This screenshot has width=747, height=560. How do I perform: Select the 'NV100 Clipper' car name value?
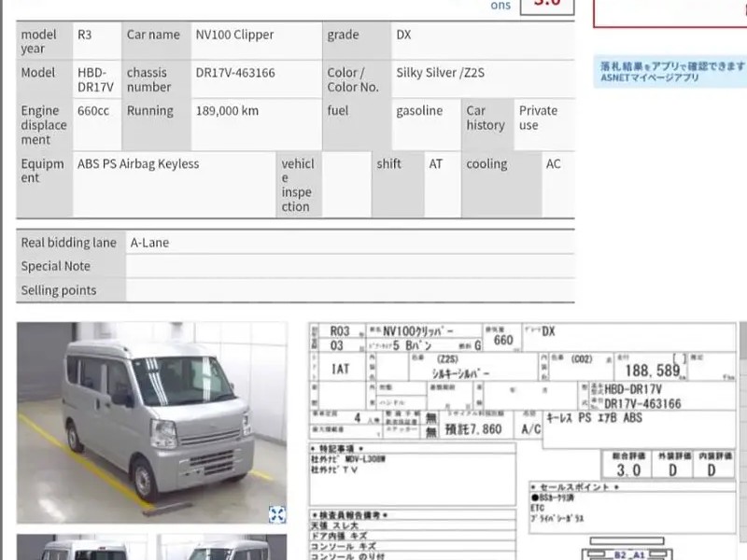[234, 35]
